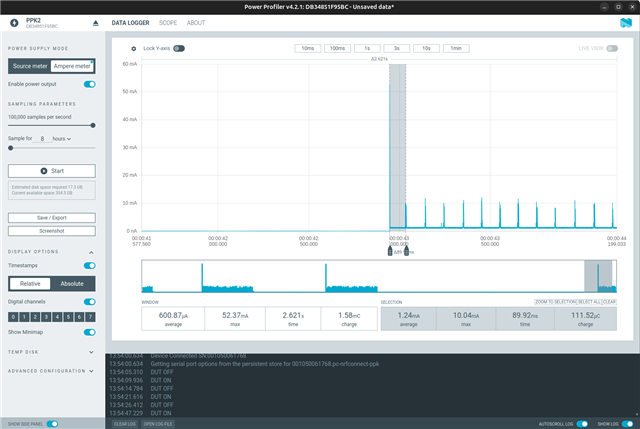Image resolution: width=640 pixels, height=429 pixels.
Task: Set time window to 3s
Action: tap(397, 49)
